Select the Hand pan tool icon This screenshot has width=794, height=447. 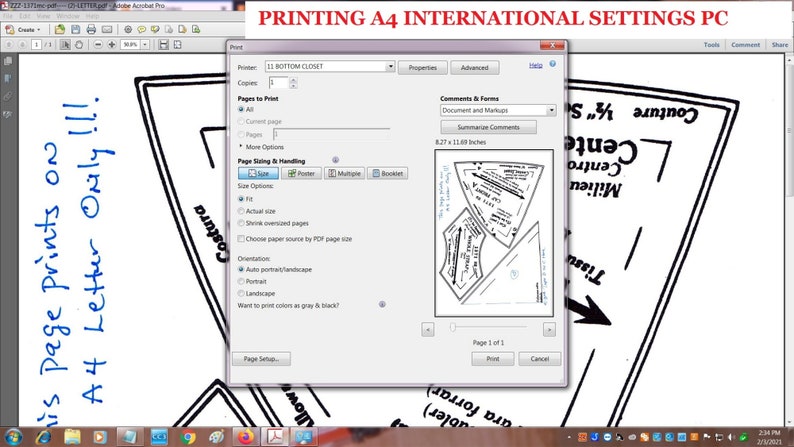tap(79, 45)
